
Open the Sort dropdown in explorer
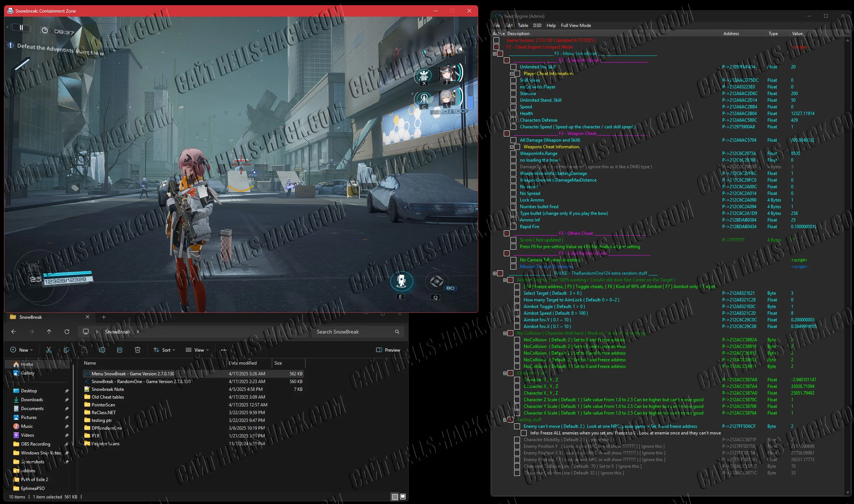pos(165,350)
